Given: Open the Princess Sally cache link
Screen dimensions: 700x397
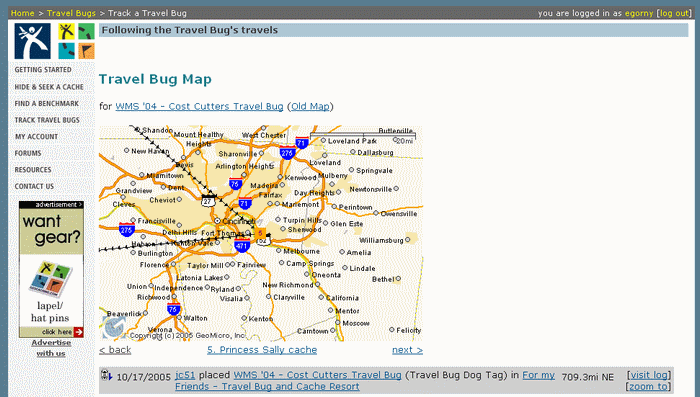Looking at the screenshot, I should pos(262,350).
